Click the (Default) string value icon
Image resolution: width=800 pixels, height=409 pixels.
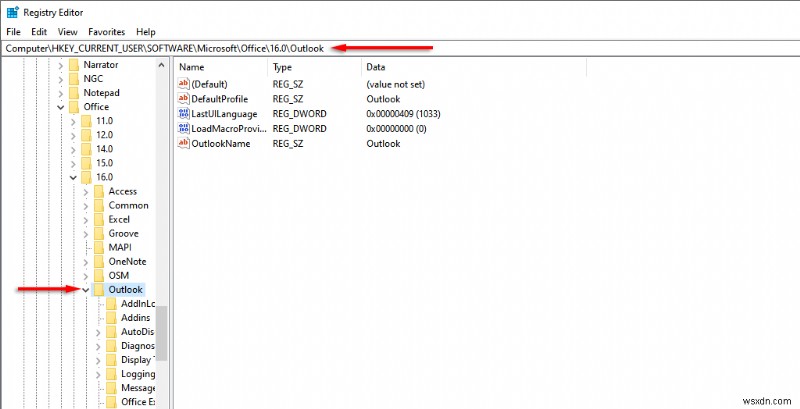(x=183, y=84)
